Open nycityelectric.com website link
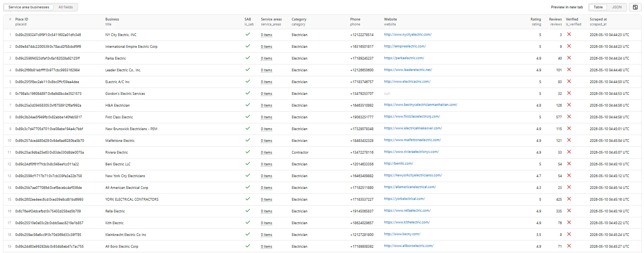Screen dimensions: 644x253 point(408,35)
